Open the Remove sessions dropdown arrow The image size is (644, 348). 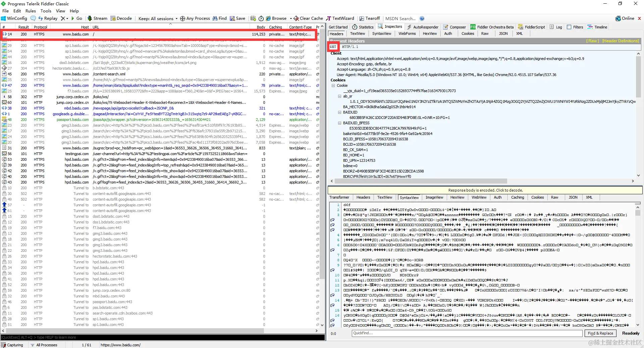click(67, 19)
